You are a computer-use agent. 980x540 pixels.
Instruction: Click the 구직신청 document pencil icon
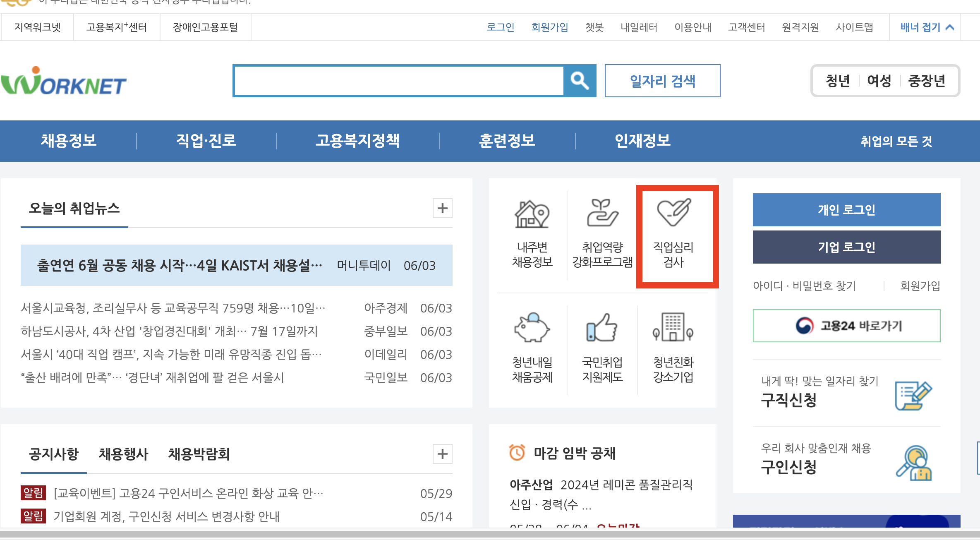pos(913,396)
